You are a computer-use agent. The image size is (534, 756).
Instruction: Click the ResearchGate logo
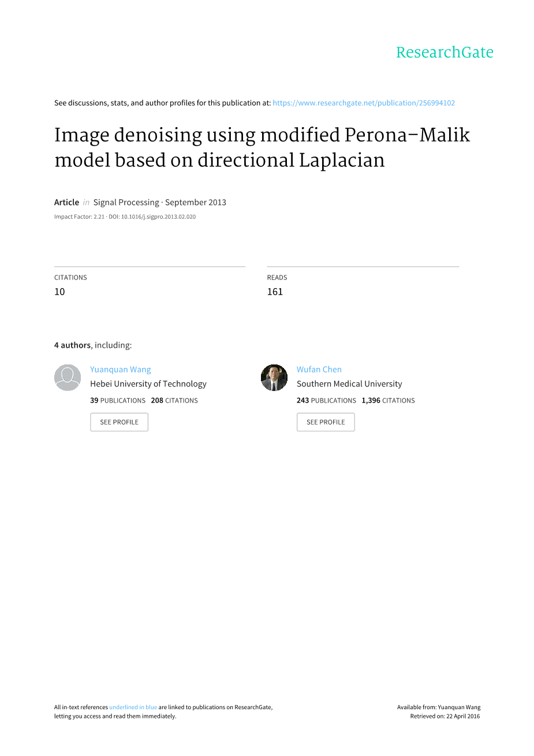(x=445, y=53)
